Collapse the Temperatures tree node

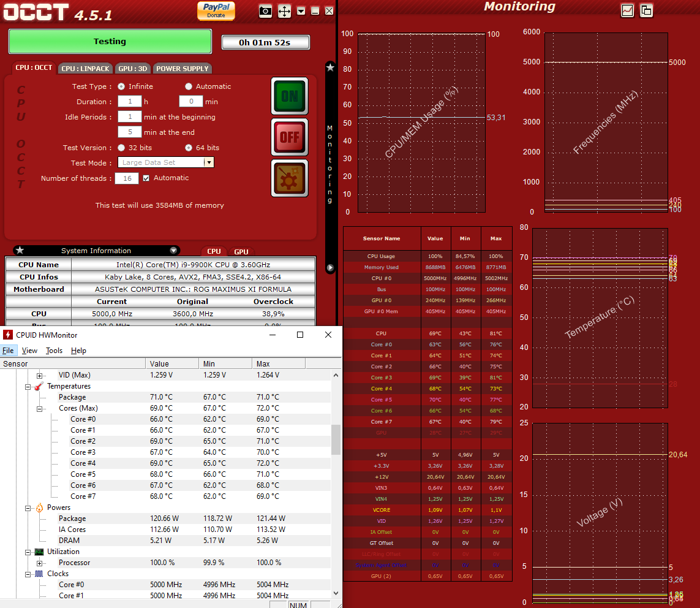point(28,387)
